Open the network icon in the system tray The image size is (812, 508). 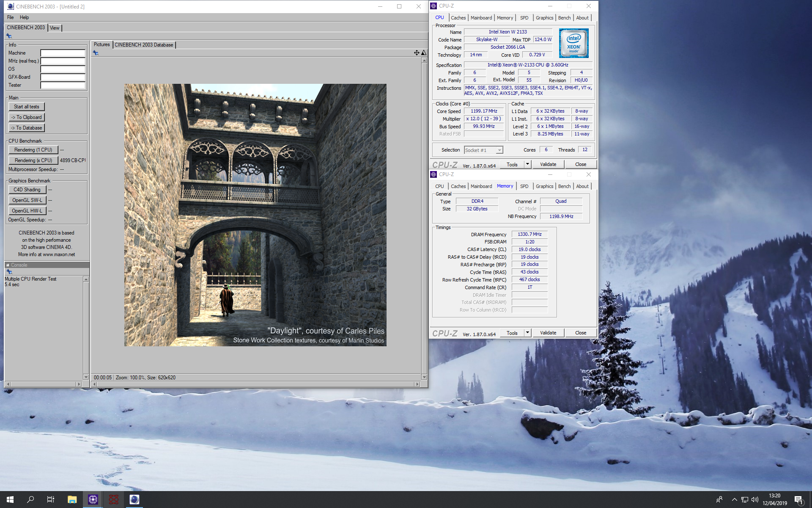(x=744, y=500)
